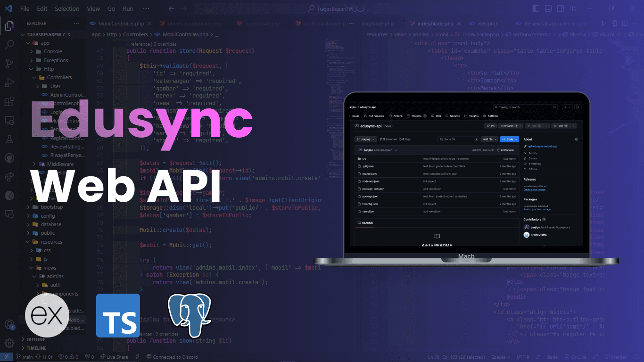Click the Run play icon in editor toolbar
This screenshot has width=644, height=362.
[603, 24]
